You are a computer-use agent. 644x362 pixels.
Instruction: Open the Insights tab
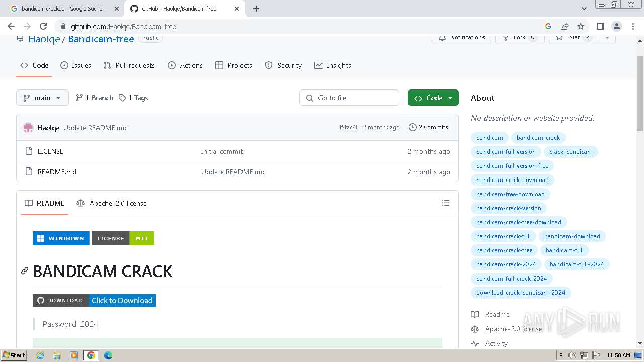pos(333,65)
